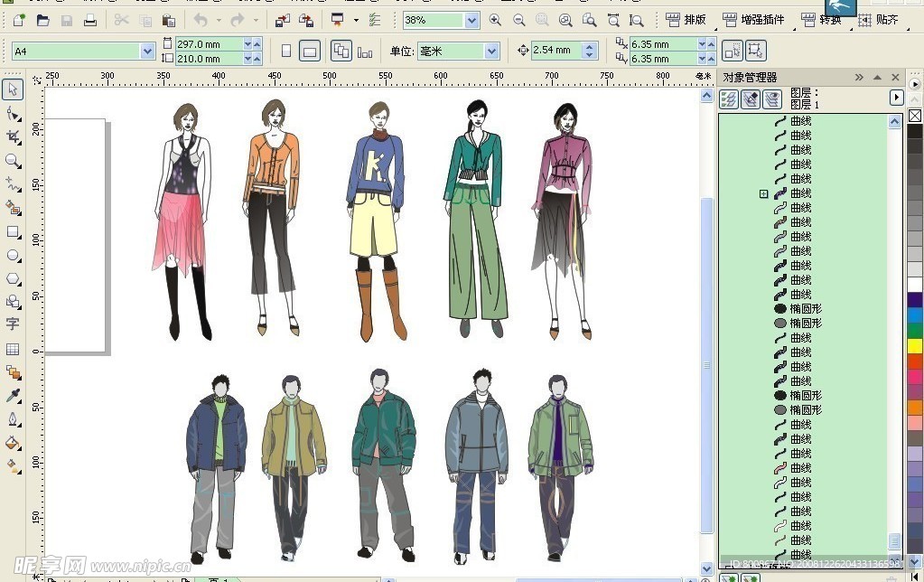Open the options checklist icon
This screenshot has height=582, width=924.
[x=375, y=21]
